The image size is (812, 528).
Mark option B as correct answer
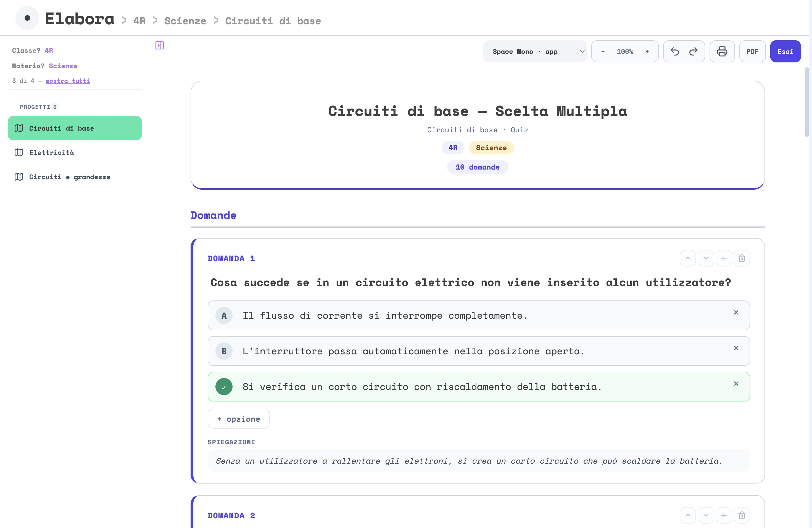224,351
